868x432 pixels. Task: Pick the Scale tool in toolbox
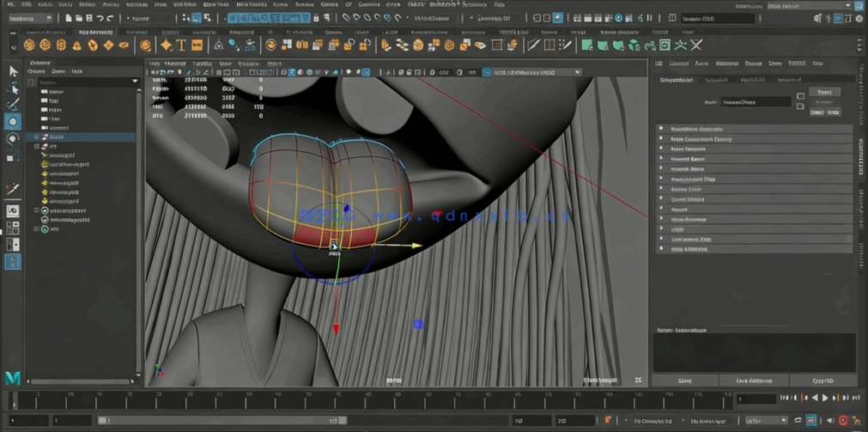(x=13, y=156)
